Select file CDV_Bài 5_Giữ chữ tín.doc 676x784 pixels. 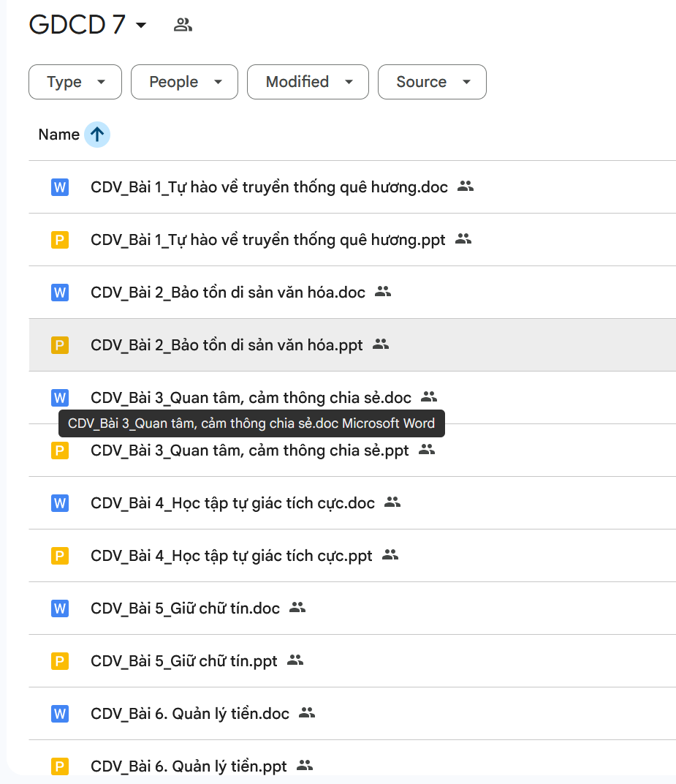tap(185, 608)
